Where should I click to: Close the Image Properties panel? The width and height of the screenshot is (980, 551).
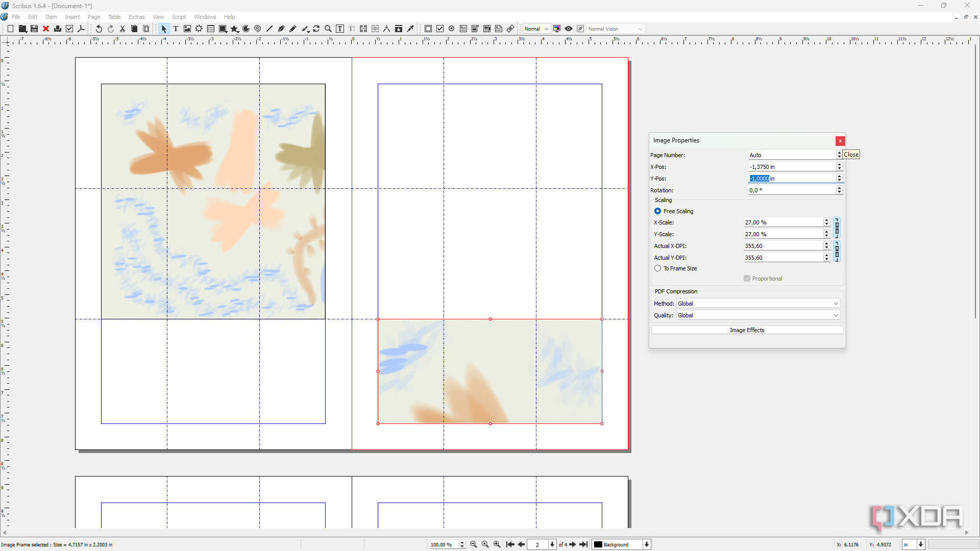tap(840, 141)
